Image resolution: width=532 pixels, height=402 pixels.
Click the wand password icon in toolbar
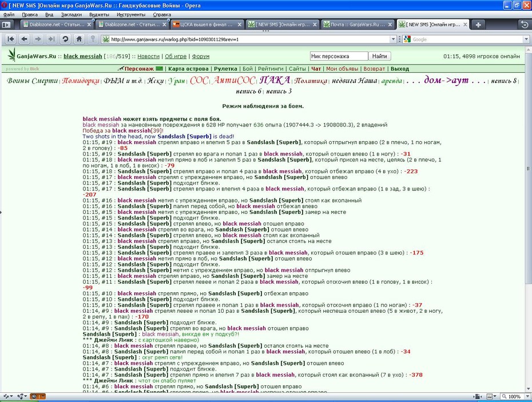tap(93, 39)
